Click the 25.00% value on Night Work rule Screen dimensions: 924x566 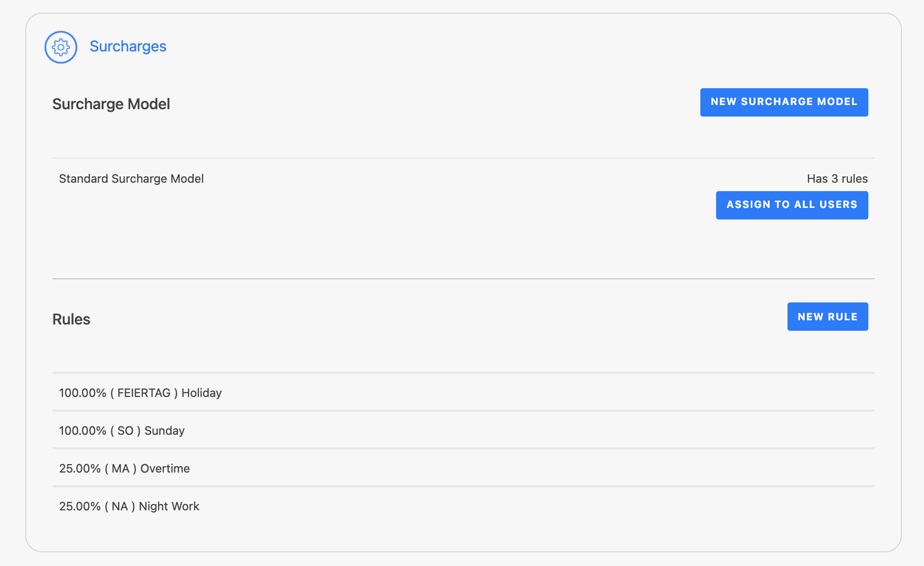coord(80,507)
